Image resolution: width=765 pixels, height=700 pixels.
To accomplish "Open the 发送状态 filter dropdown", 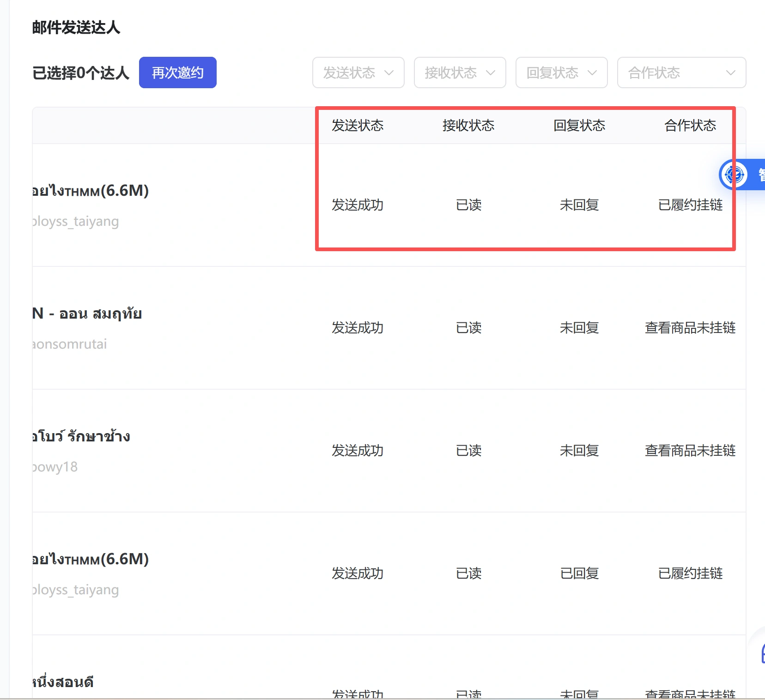I will pos(358,72).
